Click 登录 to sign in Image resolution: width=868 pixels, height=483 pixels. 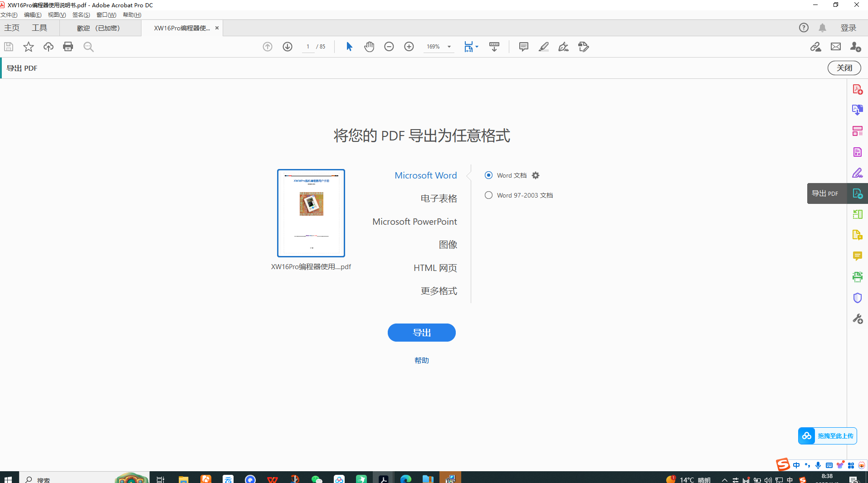848,28
